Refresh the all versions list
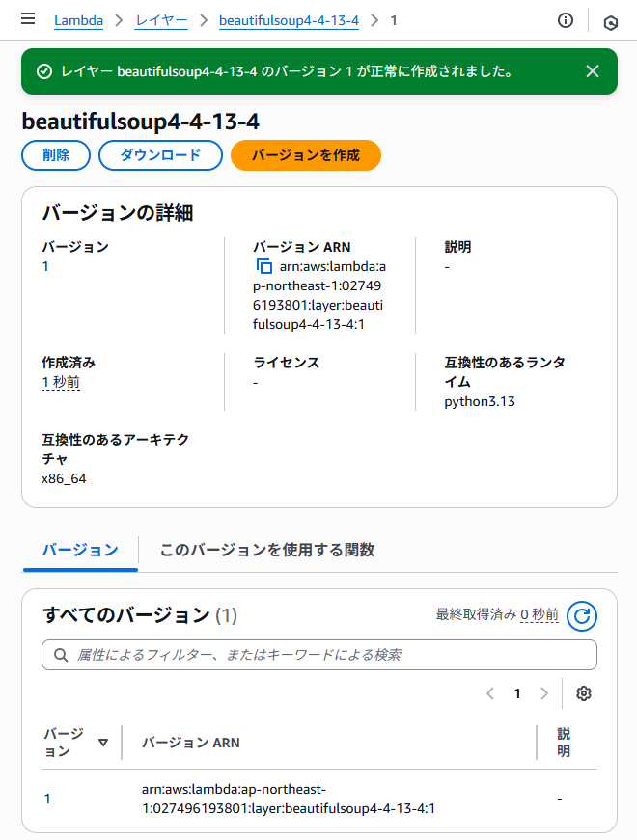 click(582, 616)
